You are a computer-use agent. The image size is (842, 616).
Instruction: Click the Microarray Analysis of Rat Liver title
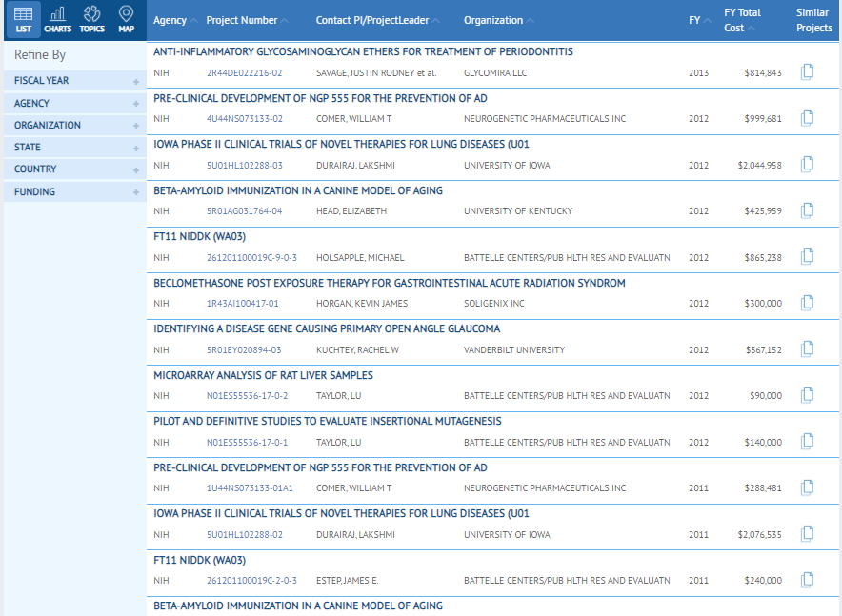pyautogui.click(x=263, y=375)
